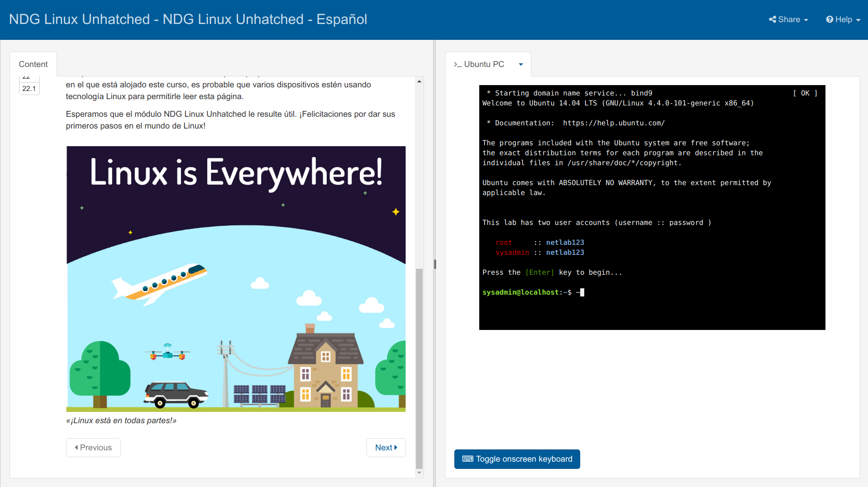This screenshot has height=487, width=868.
Task: Click the 'root' username in terminal
Action: click(504, 243)
